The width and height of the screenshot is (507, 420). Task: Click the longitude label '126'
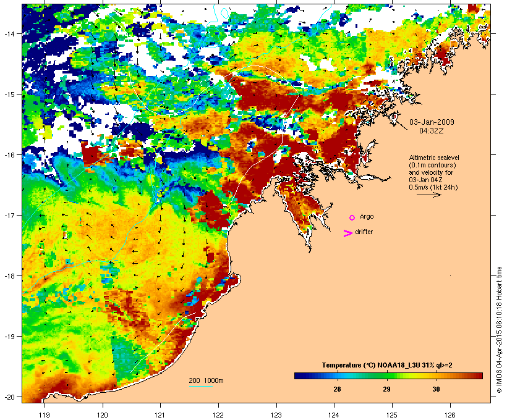click(449, 415)
